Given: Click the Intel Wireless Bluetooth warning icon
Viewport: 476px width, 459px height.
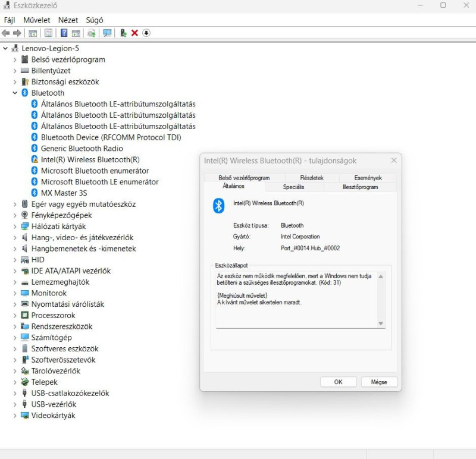Looking at the screenshot, I should (x=35, y=159).
